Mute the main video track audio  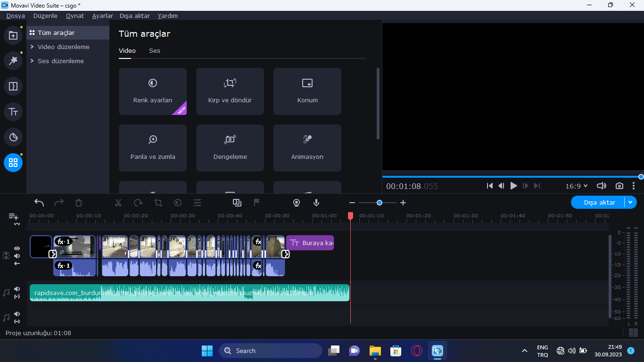(x=17, y=256)
